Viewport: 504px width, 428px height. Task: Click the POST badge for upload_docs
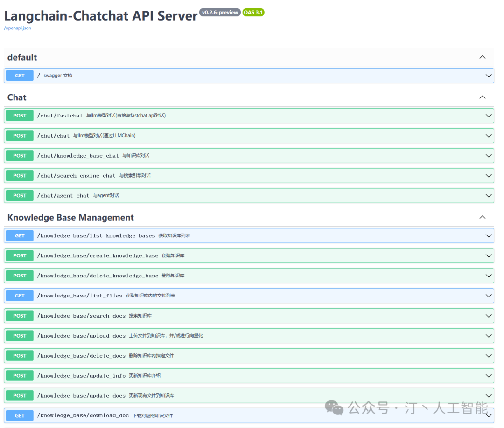pos(20,336)
